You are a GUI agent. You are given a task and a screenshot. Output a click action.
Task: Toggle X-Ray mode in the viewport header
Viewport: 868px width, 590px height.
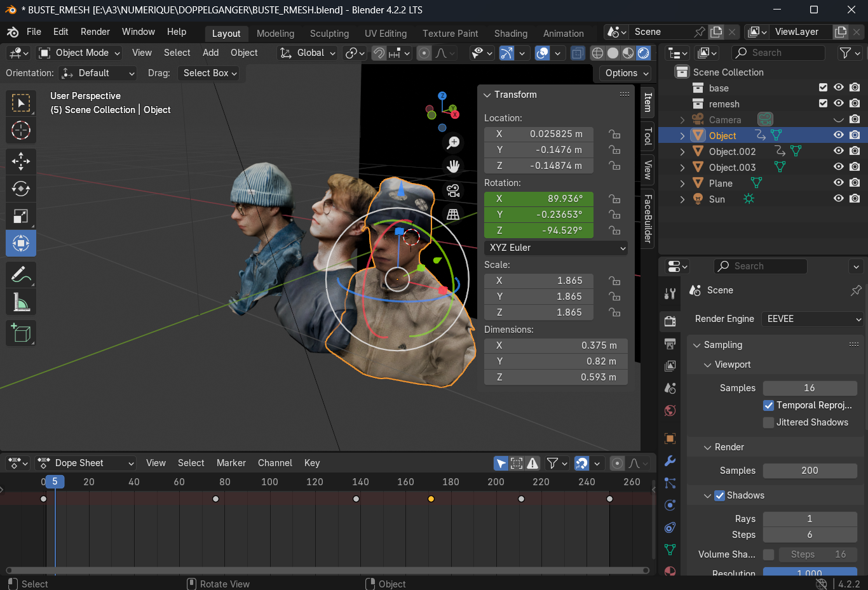tap(577, 53)
